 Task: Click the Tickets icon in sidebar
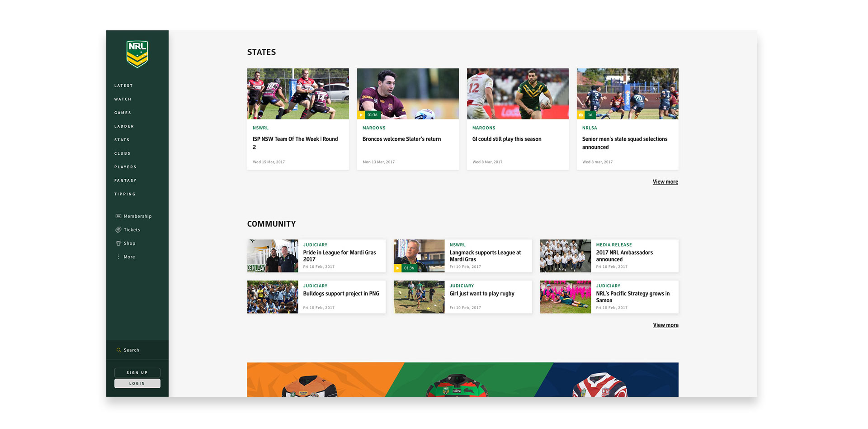[x=118, y=230]
